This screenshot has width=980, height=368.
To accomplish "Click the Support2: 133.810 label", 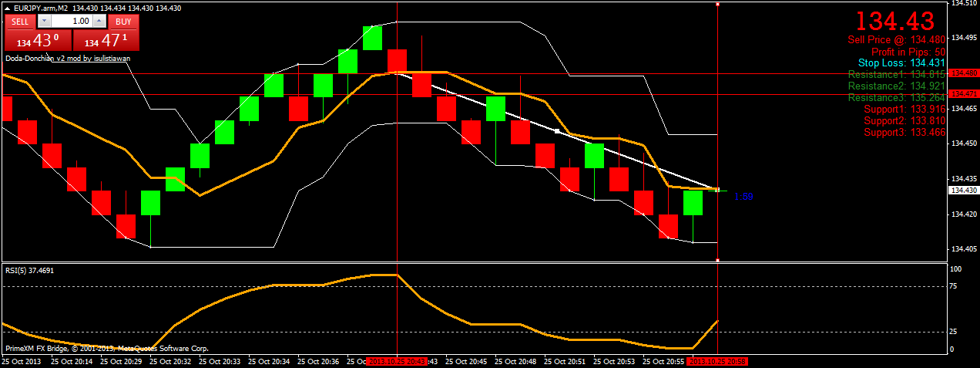I will pyautogui.click(x=904, y=121).
